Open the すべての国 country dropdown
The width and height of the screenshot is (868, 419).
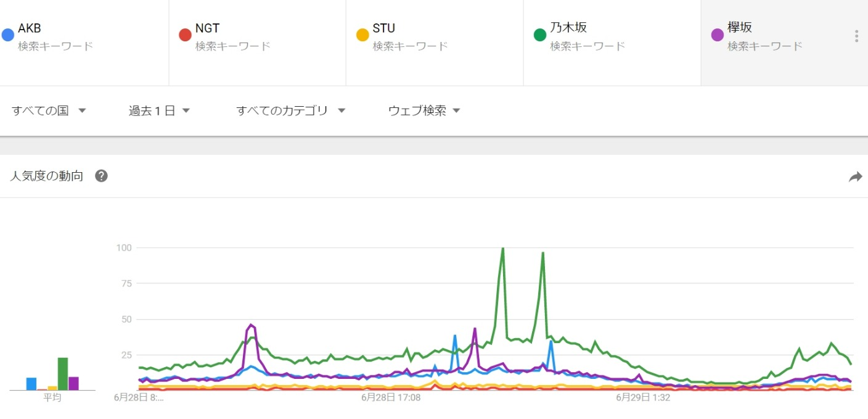tap(48, 111)
